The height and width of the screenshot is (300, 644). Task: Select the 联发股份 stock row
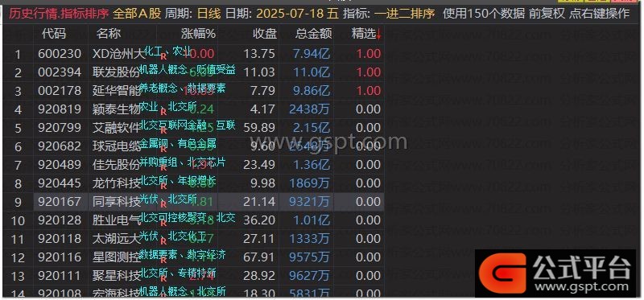193,72
